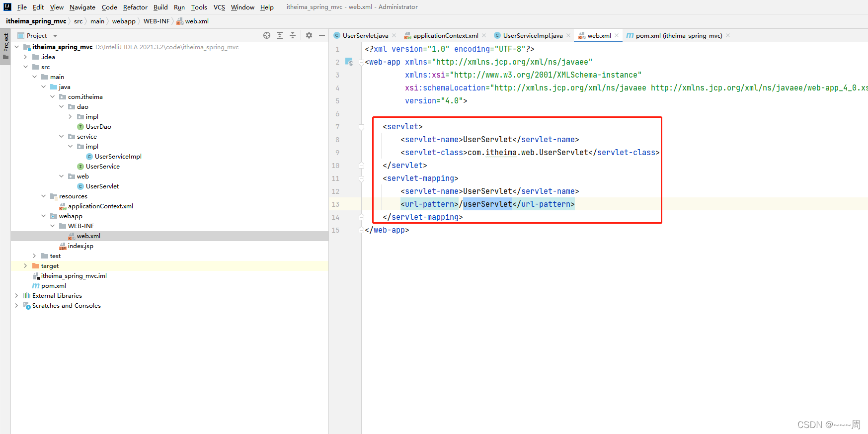
Task: Click the webapp breadcrumb
Action: pyautogui.click(x=124, y=21)
